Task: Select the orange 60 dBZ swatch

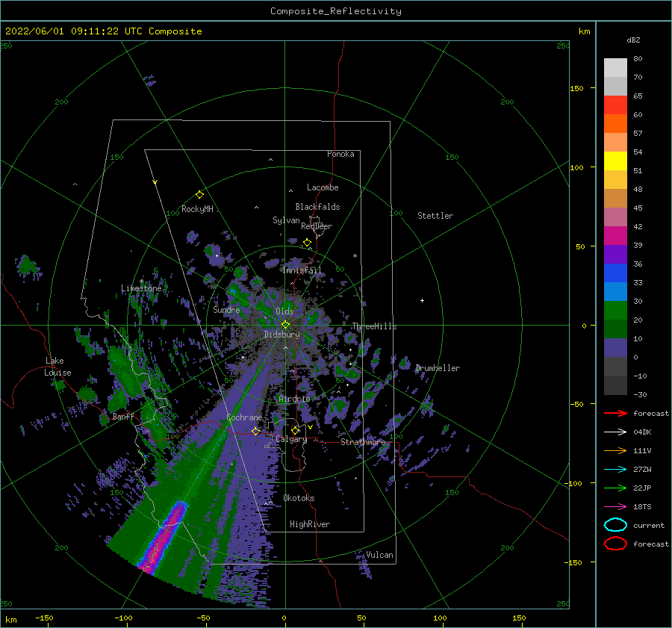Action: (x=615, y=123)
